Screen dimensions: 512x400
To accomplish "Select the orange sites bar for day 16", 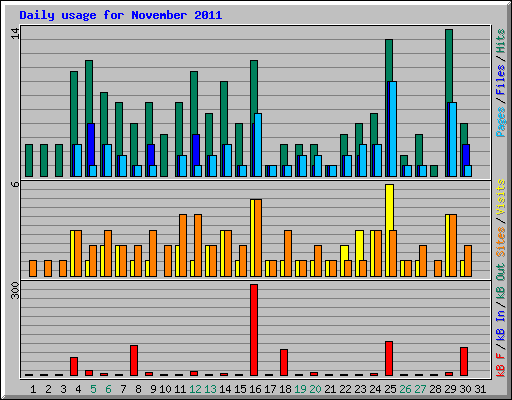I will pos(258,238).
